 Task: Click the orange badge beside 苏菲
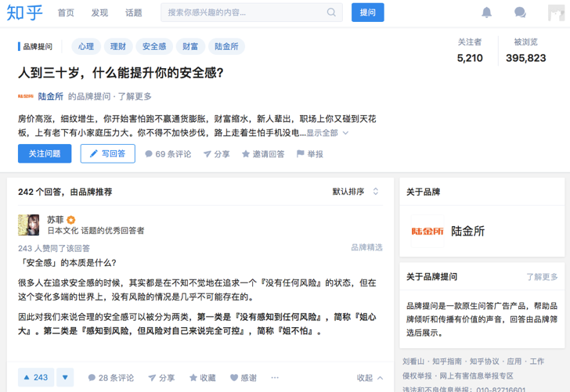[71, 220]
